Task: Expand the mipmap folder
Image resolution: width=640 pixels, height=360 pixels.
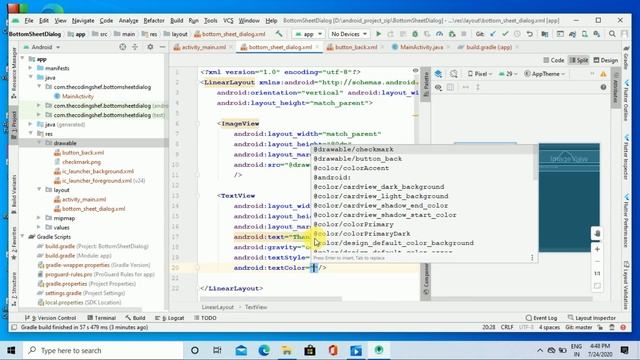Action: pos(39,218)
